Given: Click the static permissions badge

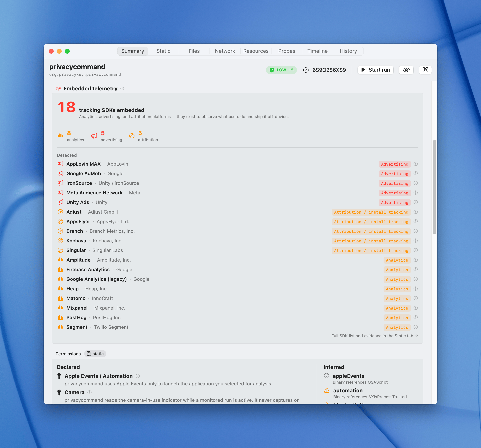Looking at the screenshot, I should [95, 354].
